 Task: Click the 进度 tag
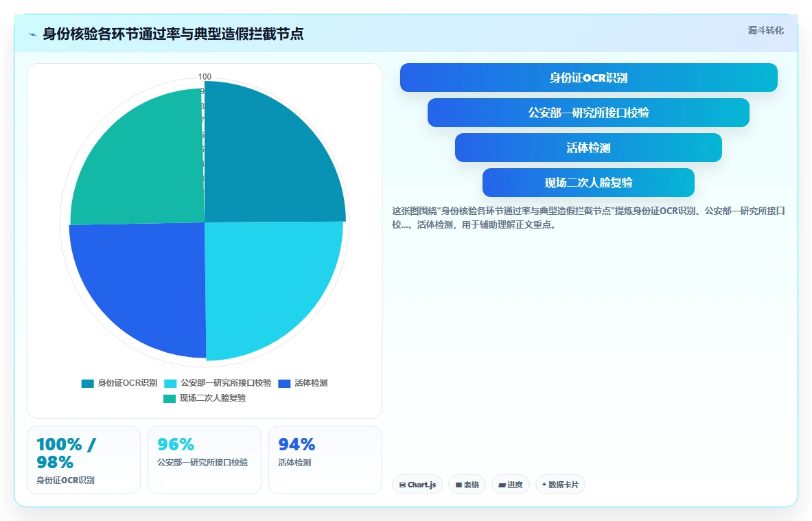click(510, 485)
